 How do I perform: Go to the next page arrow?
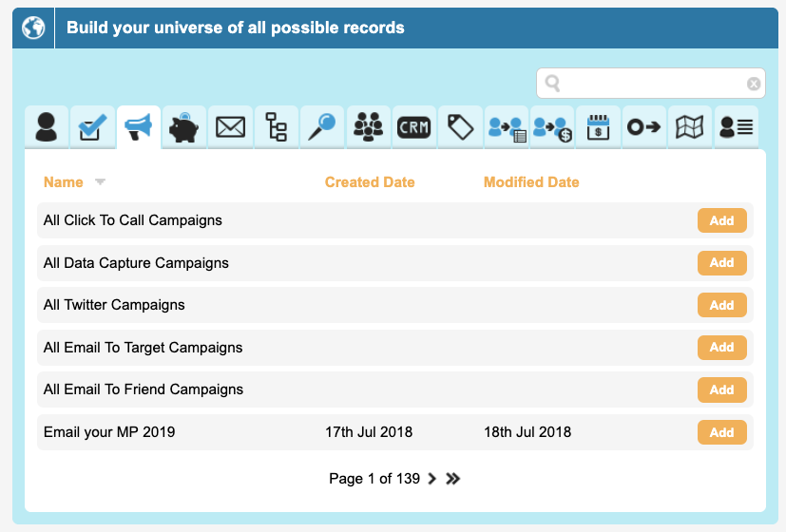point(432,479)
